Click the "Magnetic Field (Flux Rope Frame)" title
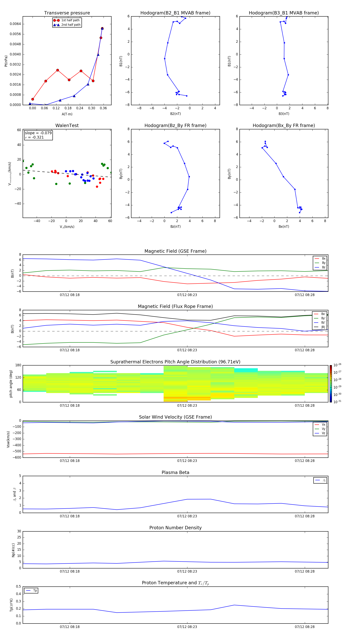Screen dimensions: 351x644 (175, 307)
